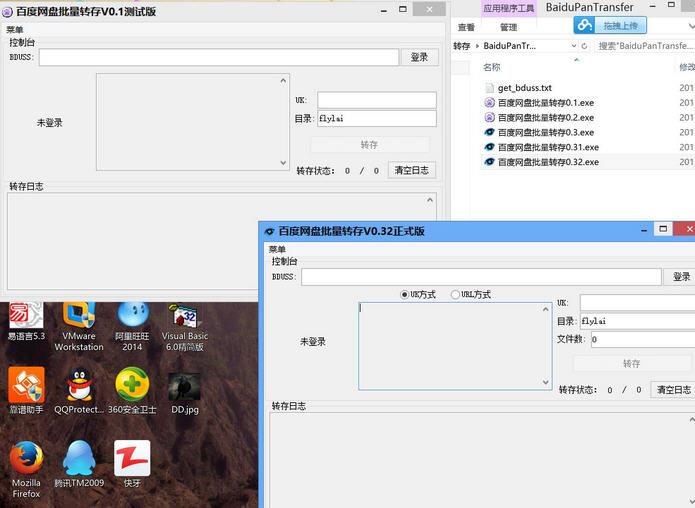The height and width of the screenshot is (508, 695).
Task: Focus BDUSS field in V0.32 window
Action: point(481,277)
